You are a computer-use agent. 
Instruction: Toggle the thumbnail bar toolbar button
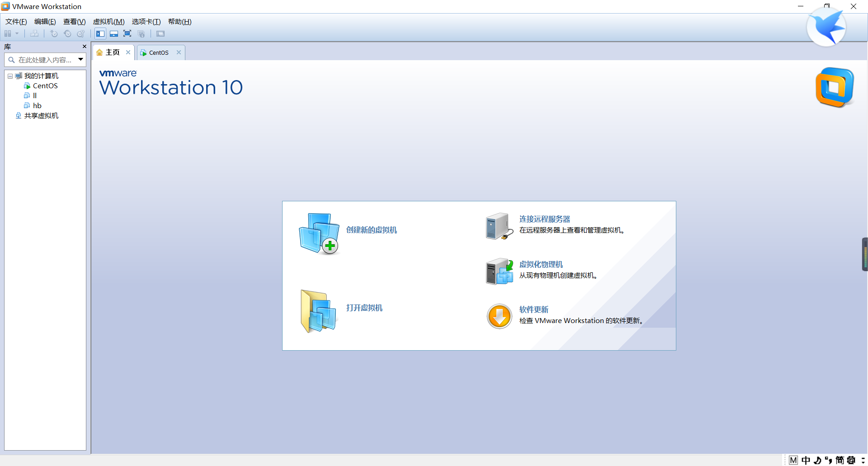tap(114, 33)
